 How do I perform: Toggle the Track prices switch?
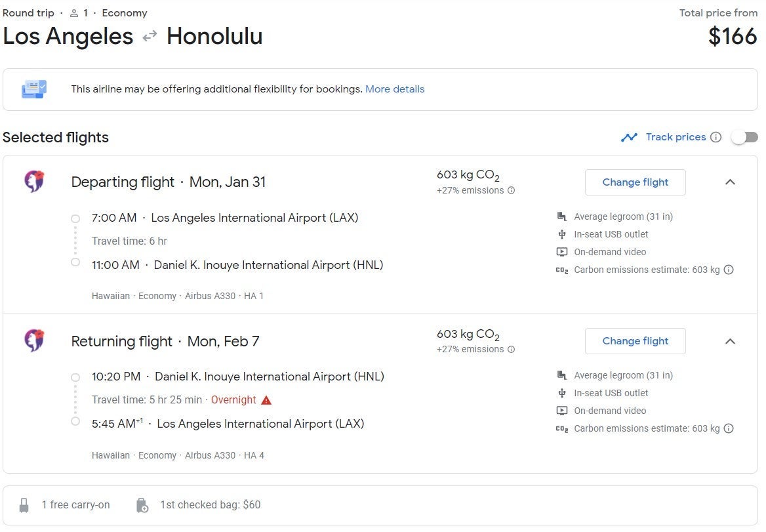745,137
